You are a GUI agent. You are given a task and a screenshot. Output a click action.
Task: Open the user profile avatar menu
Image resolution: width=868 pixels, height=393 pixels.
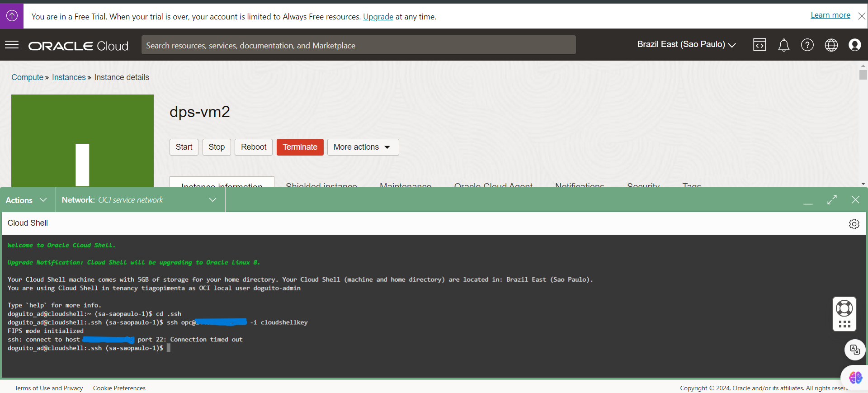(855, 45)
